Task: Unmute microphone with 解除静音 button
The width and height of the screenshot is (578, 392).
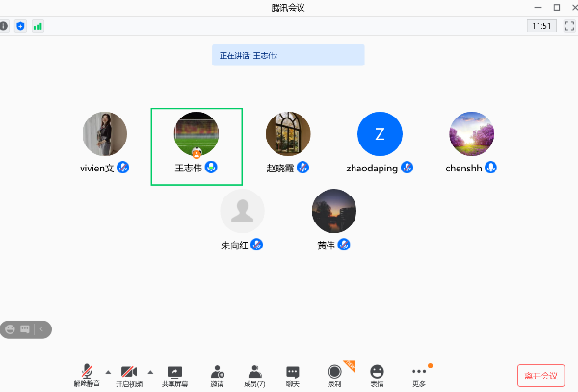Action: (x=87, y=374)
